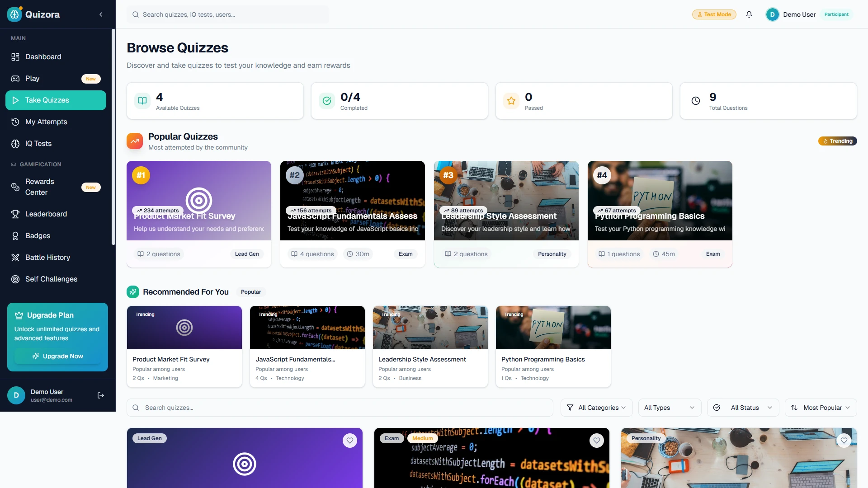The image size is (868, 488).
Task: Favorite the Personality quiz with its heart
Action: (844, 441)
